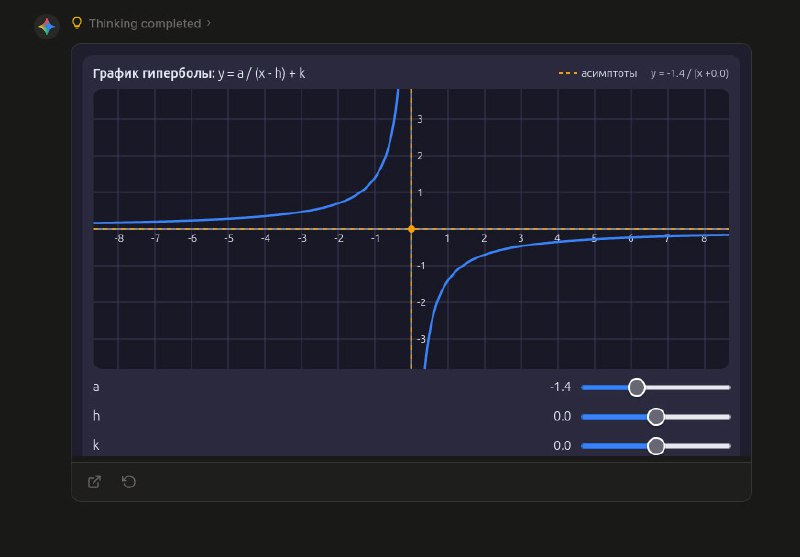This screenshot has width=800, height=557.
Task: Click the lower-right branch of the blue curve
Action: [520, 246]
